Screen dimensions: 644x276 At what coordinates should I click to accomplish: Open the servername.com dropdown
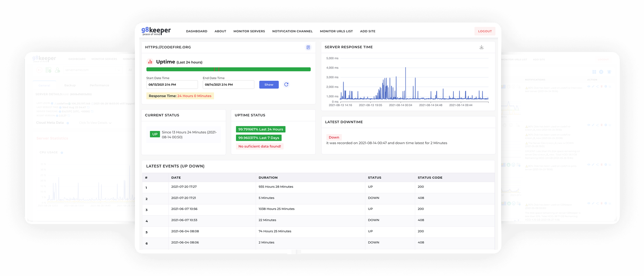coord(92,70)
